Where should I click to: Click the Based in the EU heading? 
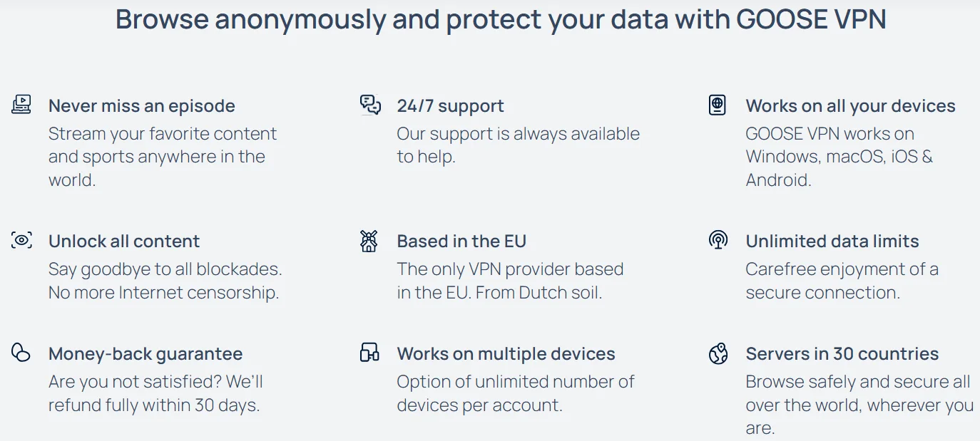pos(461,242)
